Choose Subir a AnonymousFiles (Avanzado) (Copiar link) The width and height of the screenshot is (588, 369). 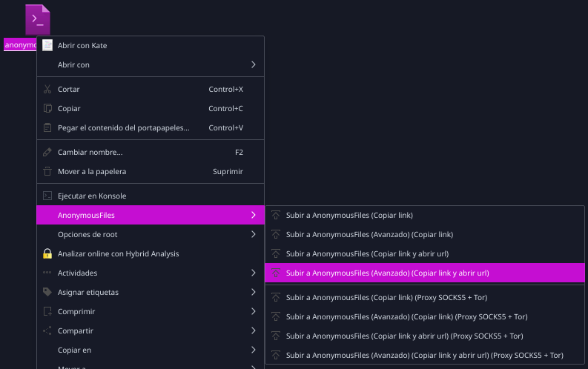point(424,234)
